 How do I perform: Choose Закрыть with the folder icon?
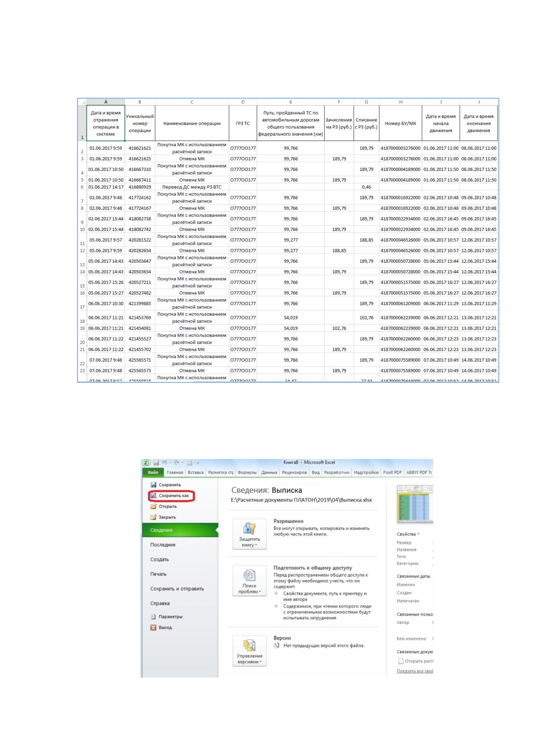click(x=163, y=517)
